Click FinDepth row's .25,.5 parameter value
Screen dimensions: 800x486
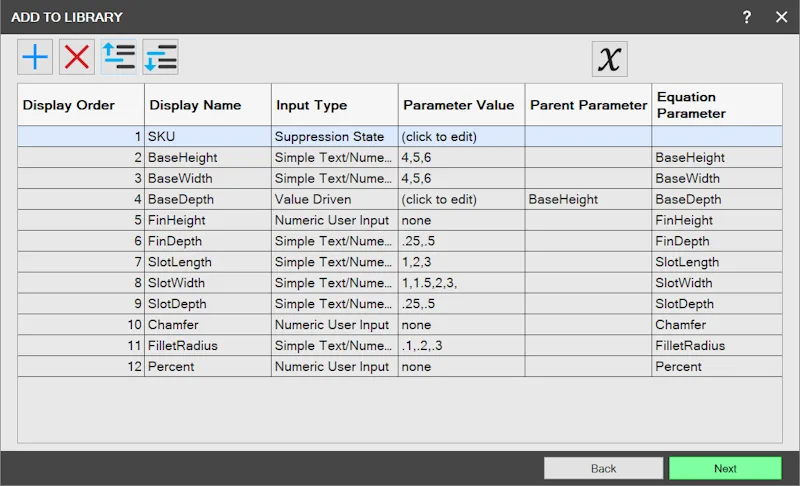[461, 241]
